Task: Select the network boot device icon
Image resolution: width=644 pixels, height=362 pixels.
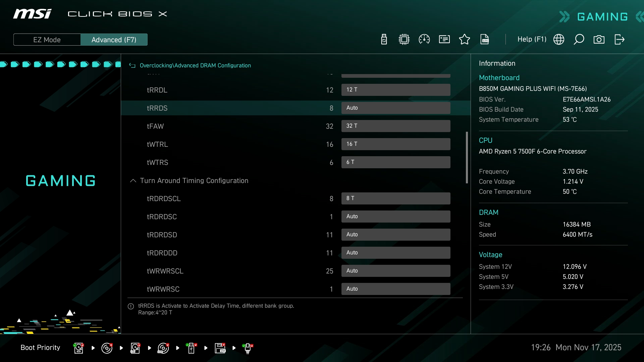Action: coord(248,348)
